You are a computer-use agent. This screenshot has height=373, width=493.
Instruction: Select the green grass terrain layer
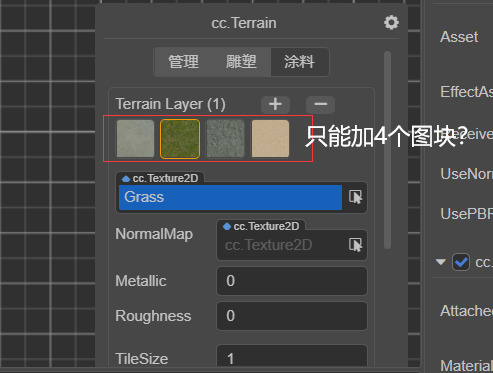point(180,138)
